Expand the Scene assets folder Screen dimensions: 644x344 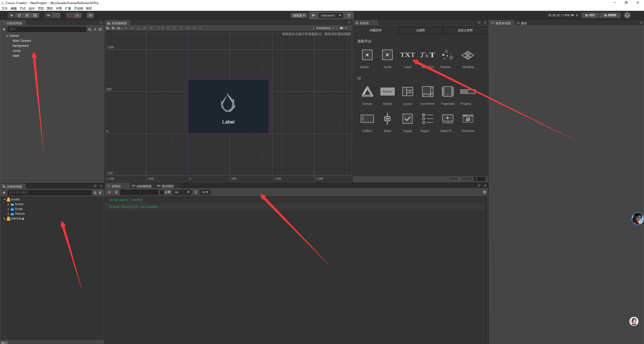click(x=8, y=204)
